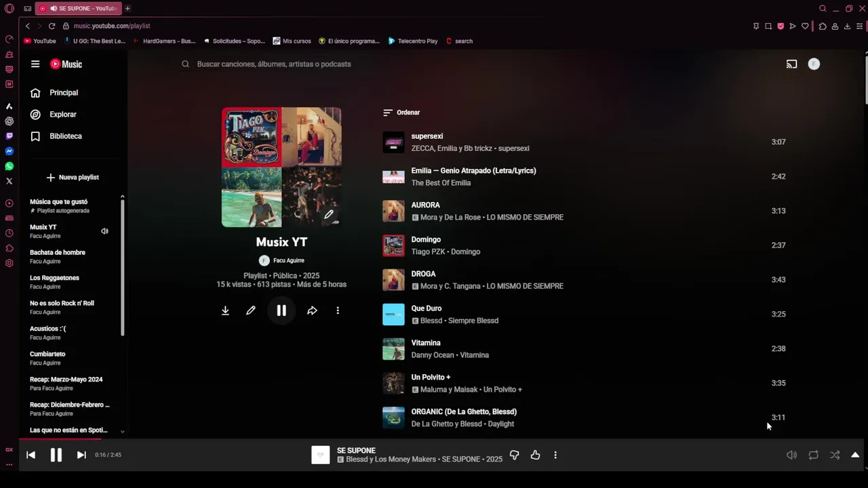Open the Explorar section
868x488 pixels.
click(54, 115)
